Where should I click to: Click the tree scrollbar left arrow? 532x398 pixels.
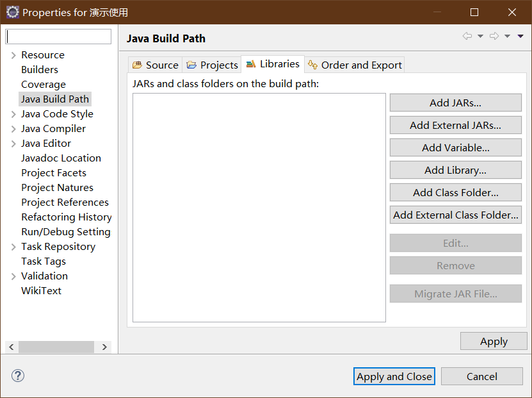click(12, 347)
